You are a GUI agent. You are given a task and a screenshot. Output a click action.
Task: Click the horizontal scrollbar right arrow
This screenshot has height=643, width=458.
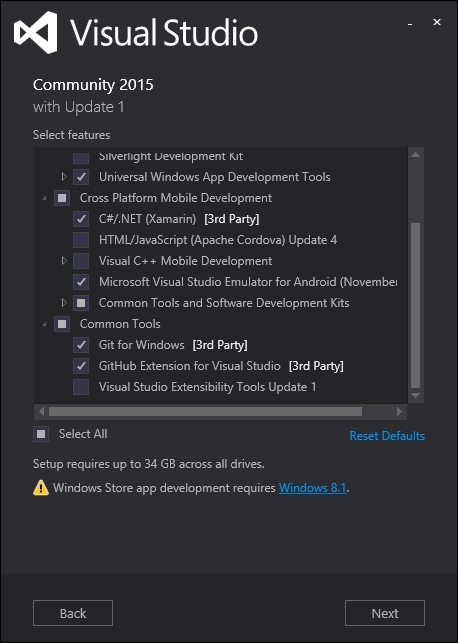pyautogui.click(x=399, y=411)
